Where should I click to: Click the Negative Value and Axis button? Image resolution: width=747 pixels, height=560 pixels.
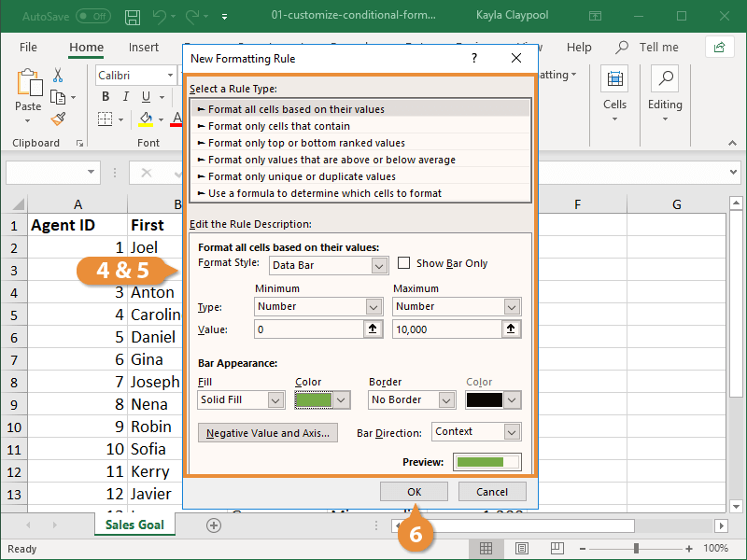pyautogui.click(x=268, y=432)
